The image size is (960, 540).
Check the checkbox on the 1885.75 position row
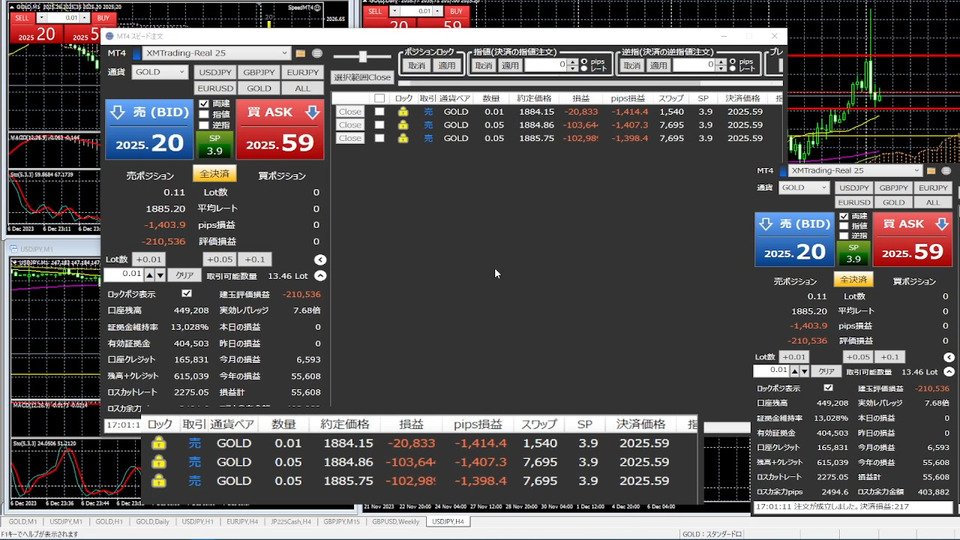click(380, 138)
